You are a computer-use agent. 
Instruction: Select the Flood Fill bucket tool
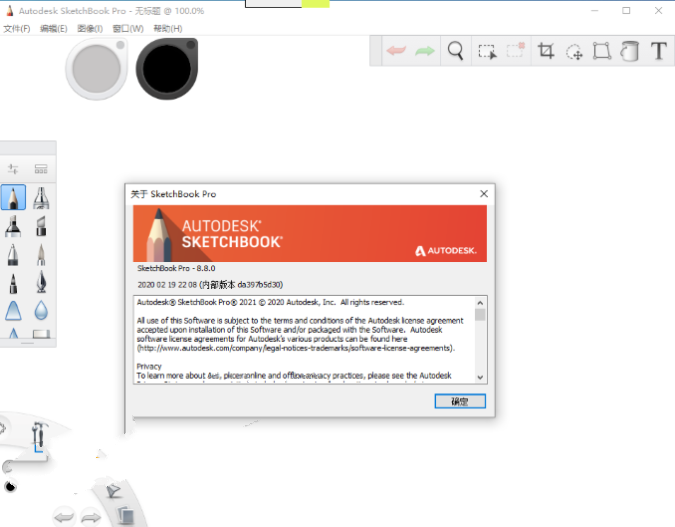click(x=630, y=51)
